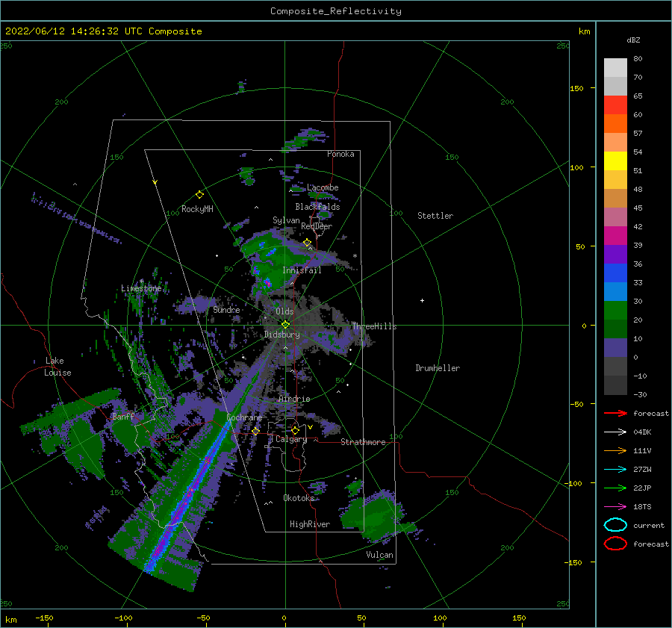Select the RedDeer city label
This screenshot has height=628, width=672.
pos(317,226)
